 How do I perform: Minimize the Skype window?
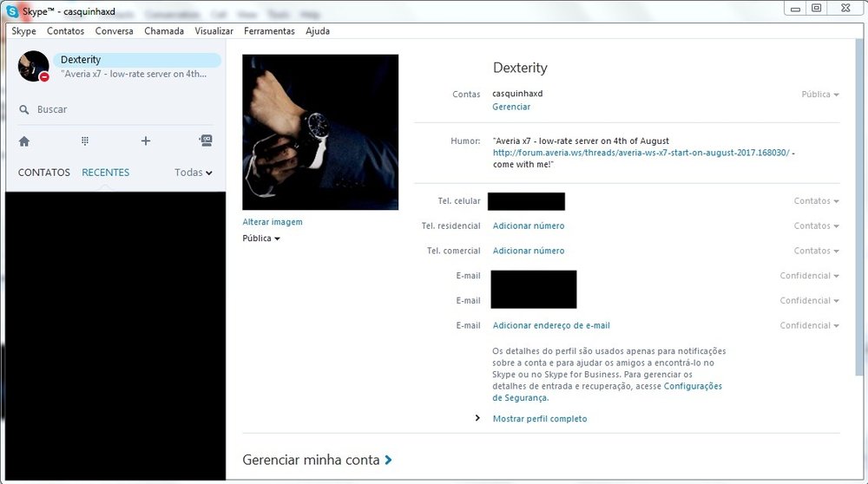795,9
